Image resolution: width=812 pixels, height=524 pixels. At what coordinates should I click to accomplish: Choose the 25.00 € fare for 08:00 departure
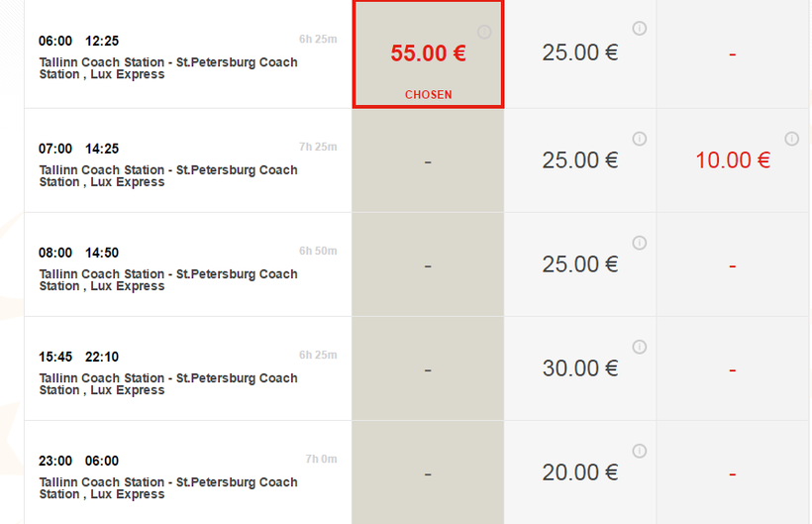[x=579, y=264]
